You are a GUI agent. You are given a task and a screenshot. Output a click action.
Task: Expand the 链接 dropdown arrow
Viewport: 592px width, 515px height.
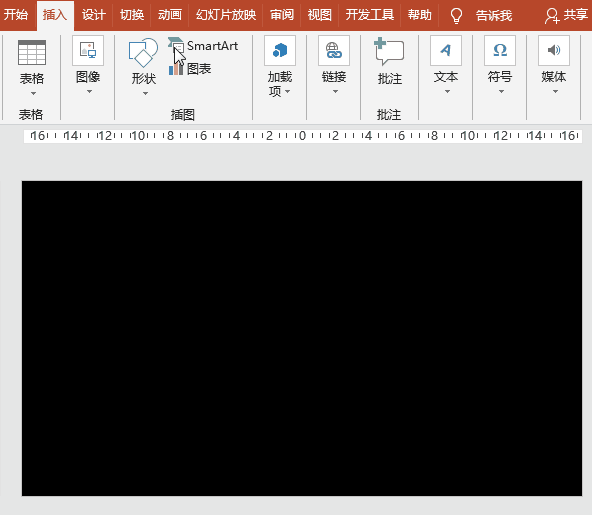335,91
